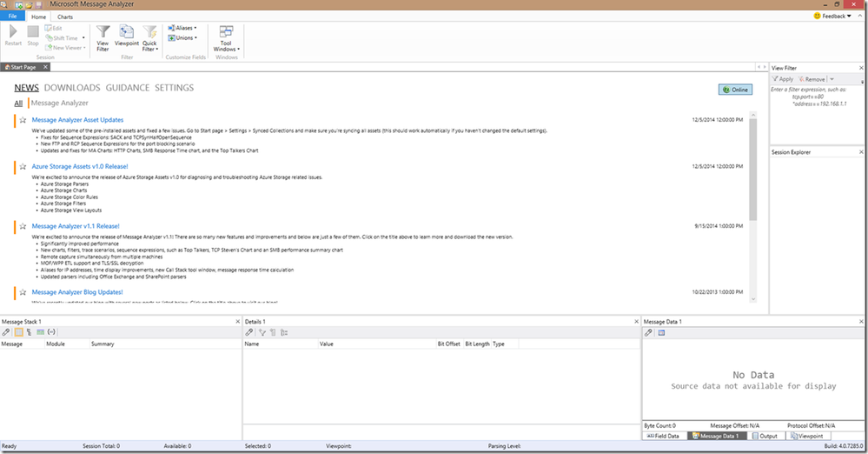Image resolution: width=868 pixels, height=454 pixels.
Task: Star the Message Analyzer Blog Updates item
Action: click(x=23, y=292)
